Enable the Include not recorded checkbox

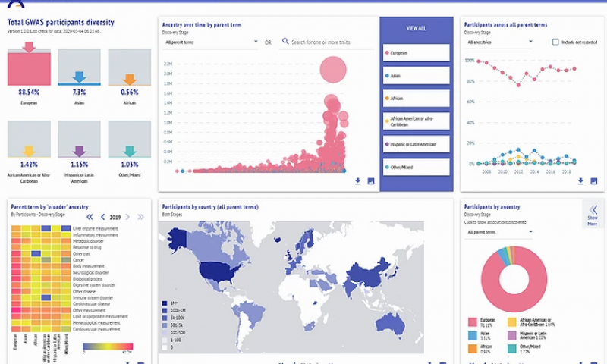tap(555, 42)
